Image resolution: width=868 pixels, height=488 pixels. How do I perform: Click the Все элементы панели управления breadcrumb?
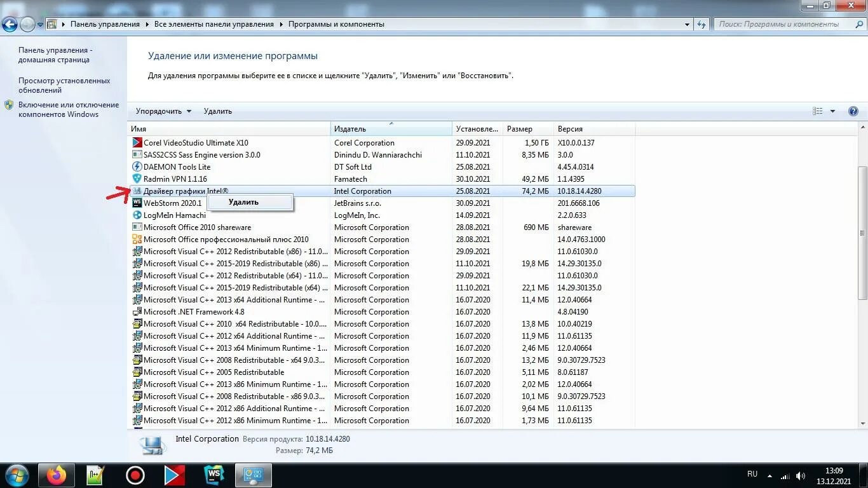click(214, 24)
